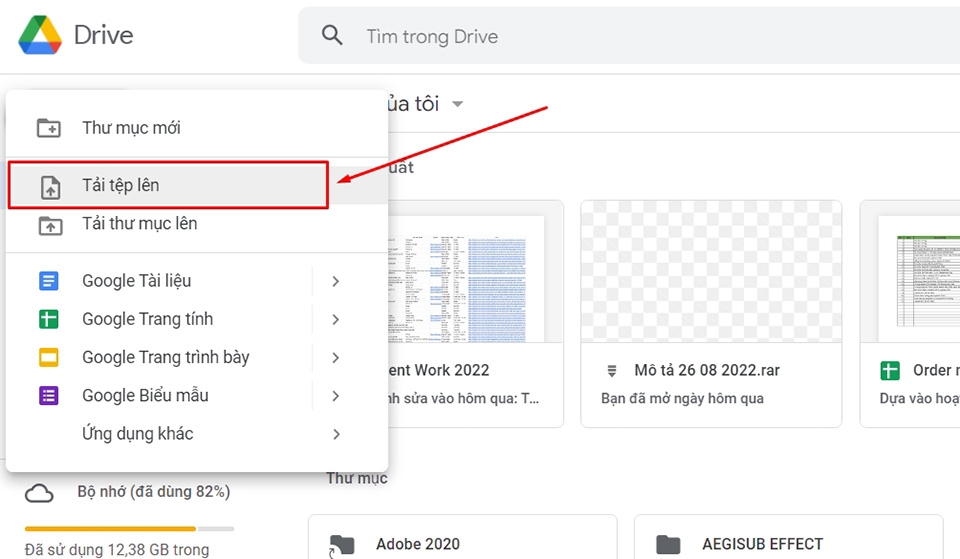Click the AEGISUB EFFECT folder icon

click(x=668, y=544)
